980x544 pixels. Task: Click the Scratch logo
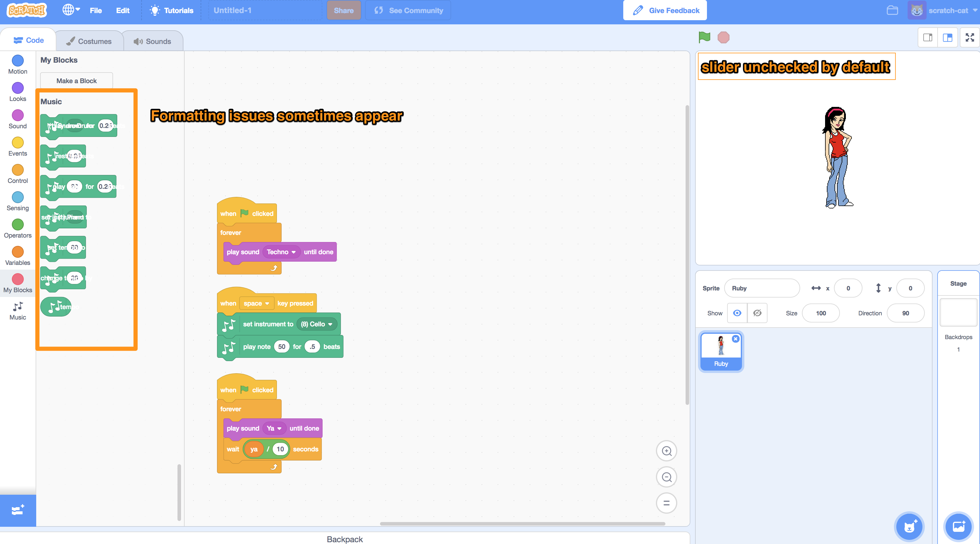(x=27, y=10)
